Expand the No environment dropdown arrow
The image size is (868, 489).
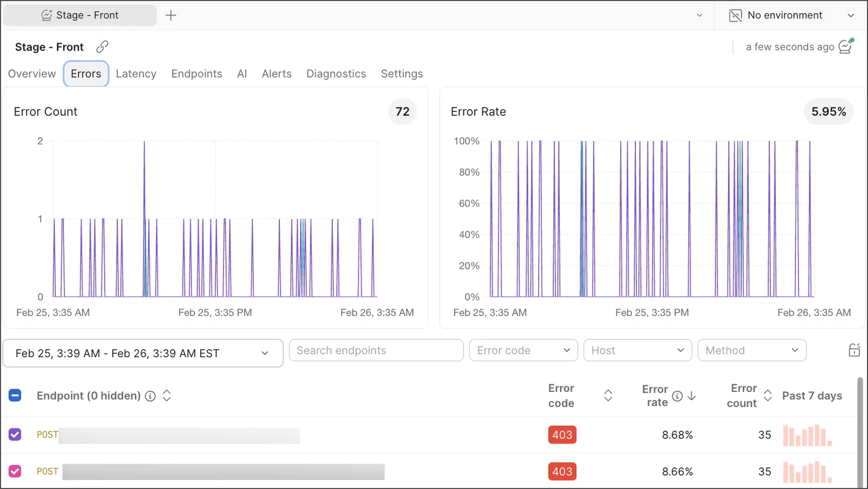pyautogui.click(x=851, y=15)
